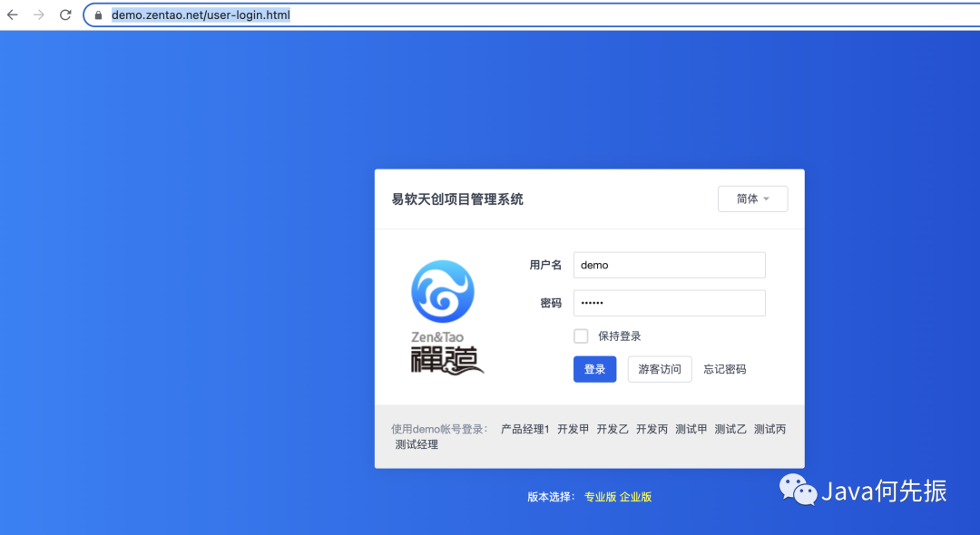Click the 易软天创项目管理系统 title text
Image resolution: width=980 pixels, height=535 pixels.
(457, 199)
